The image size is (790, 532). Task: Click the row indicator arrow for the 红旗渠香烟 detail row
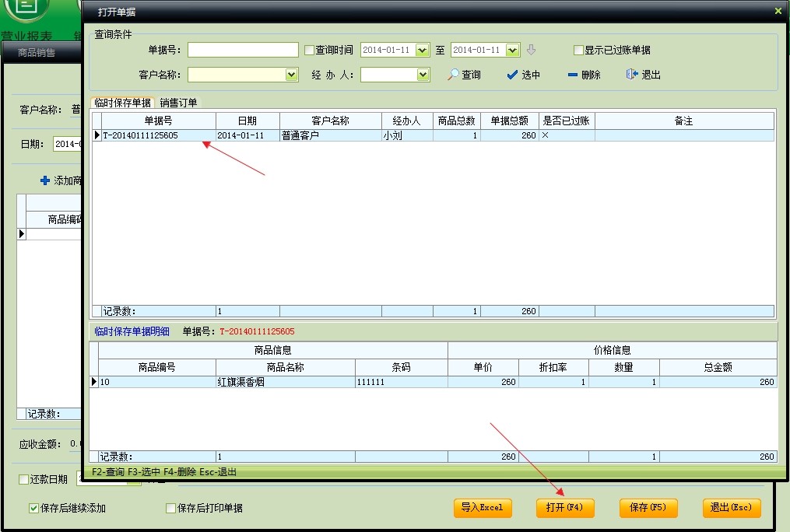[93, 382]
